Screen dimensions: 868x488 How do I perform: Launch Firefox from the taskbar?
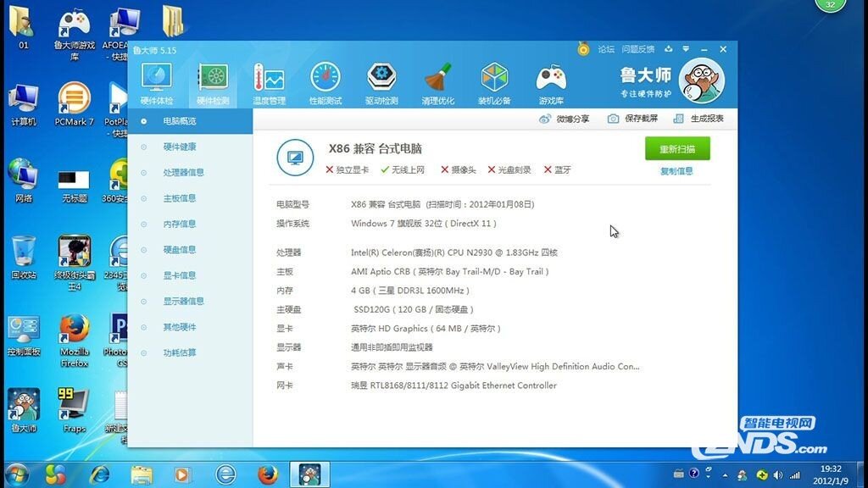pyautogui.click(x=268, y=474)
